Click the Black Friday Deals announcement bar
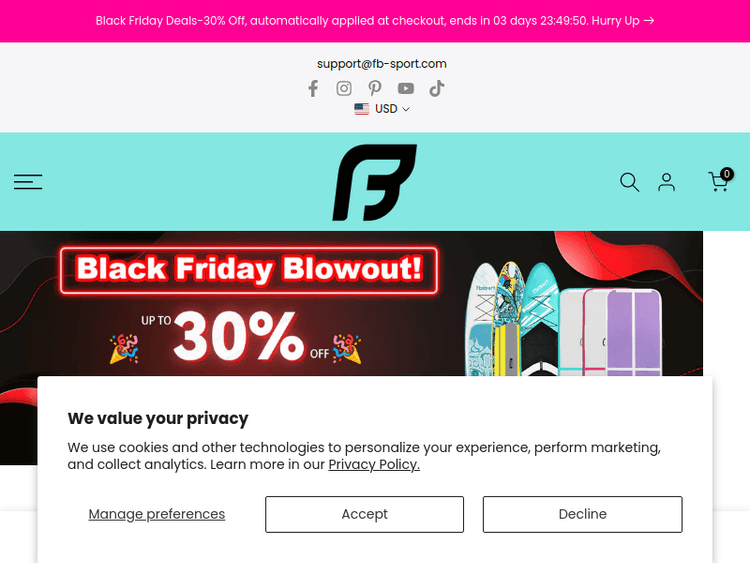This screenshot has height=563, width=750. 375,21
